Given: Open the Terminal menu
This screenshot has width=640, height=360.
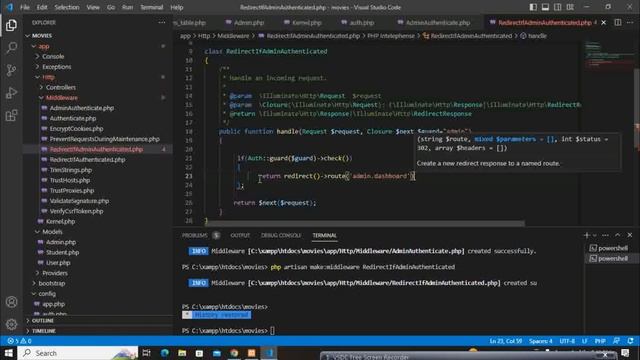Looking at the screenshot, I should pos(151,7).
